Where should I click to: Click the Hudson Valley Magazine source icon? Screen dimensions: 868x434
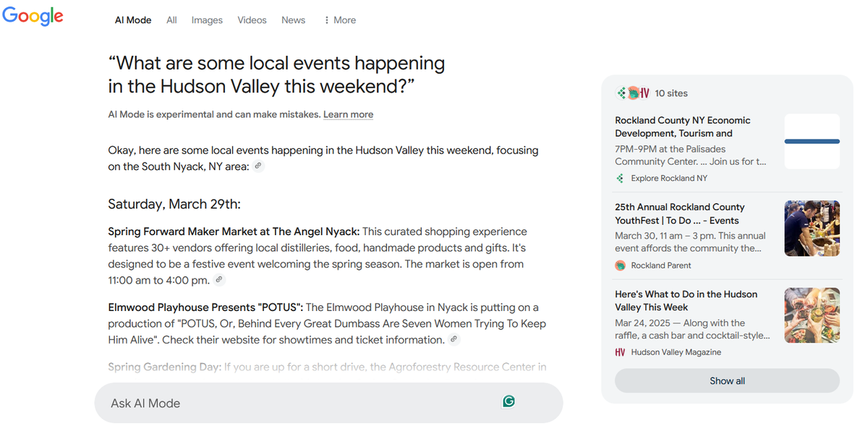[x=620, y=352]
